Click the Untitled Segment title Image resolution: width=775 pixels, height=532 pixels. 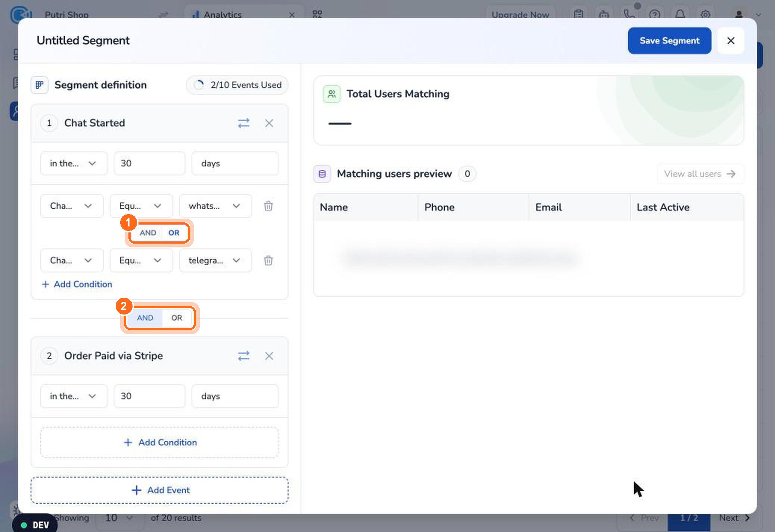pos(83,40)
